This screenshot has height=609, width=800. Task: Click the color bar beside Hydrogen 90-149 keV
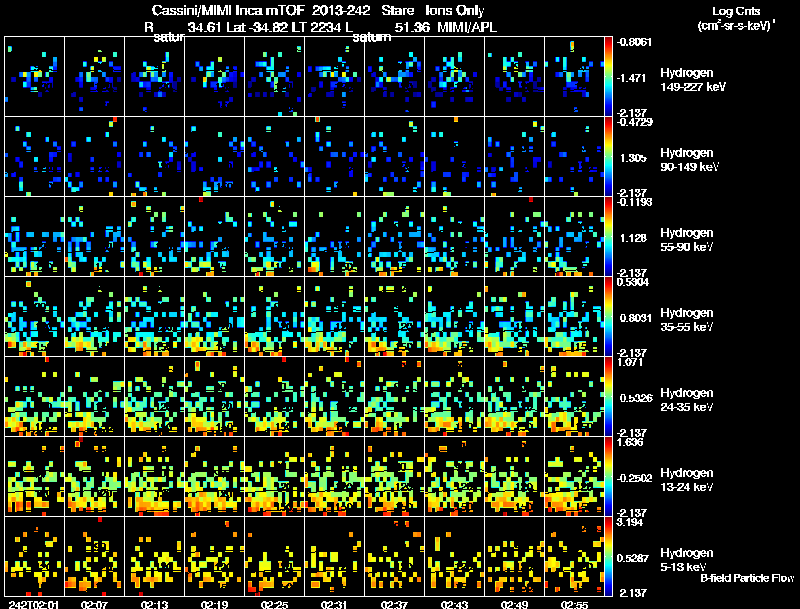point(608,156)
